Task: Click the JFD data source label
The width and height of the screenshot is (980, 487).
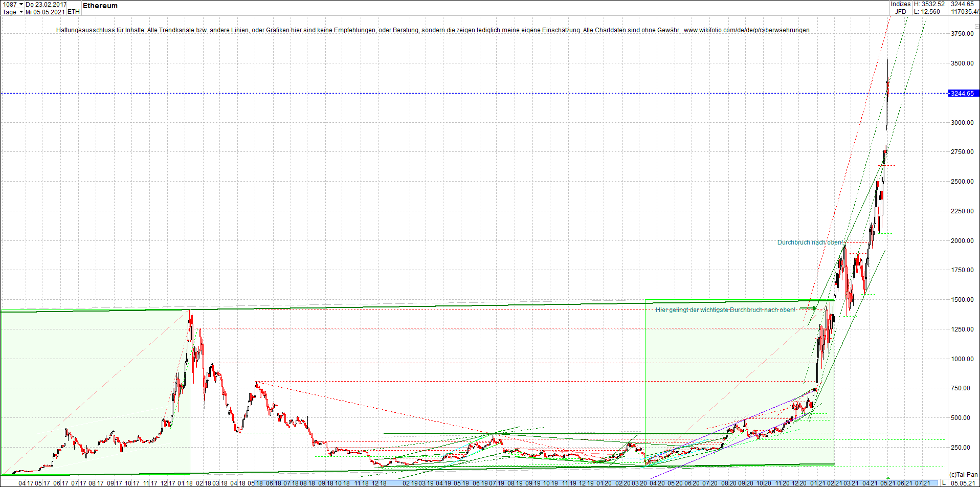Action: click(x=901, y=12)
